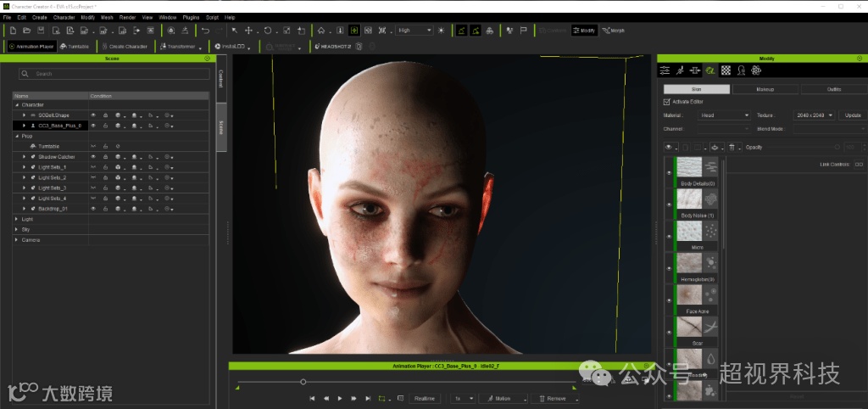
Task: Open the Material dropdown showing Head
Action: [x=724, y=115]
